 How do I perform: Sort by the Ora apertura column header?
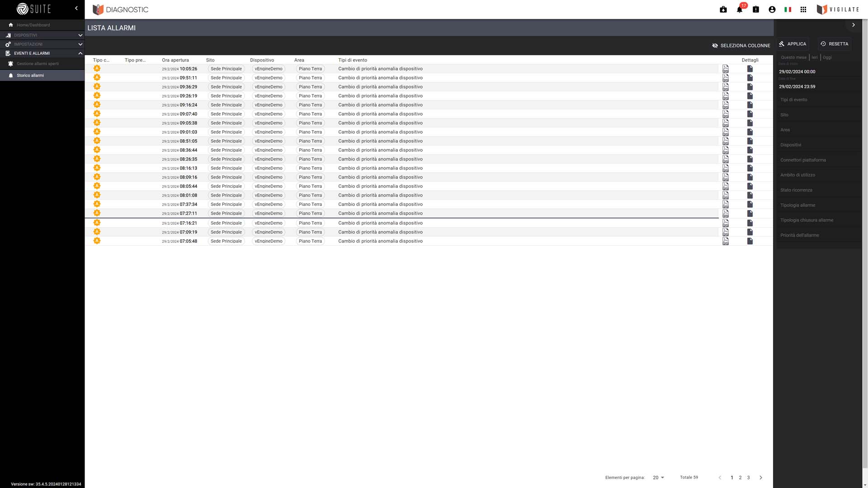175,60
